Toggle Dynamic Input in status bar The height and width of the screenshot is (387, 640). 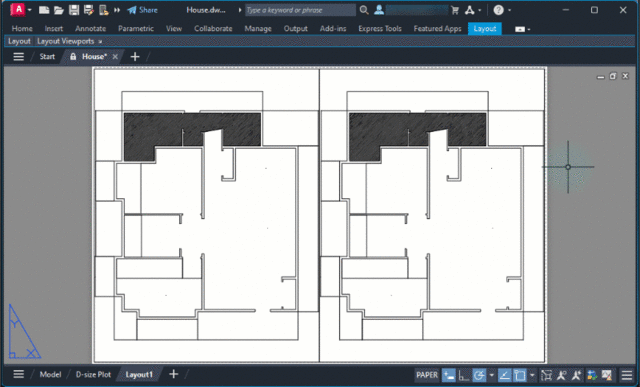pyautogui.click(x=449, y=375)
